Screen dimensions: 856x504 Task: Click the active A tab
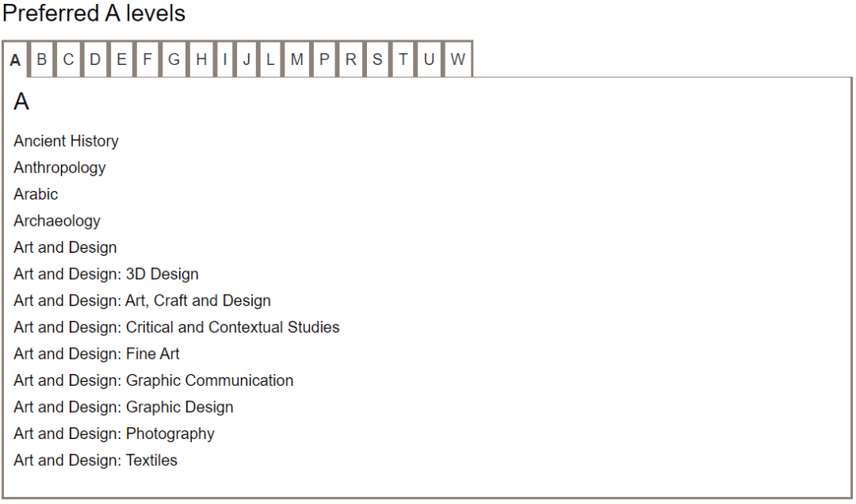pyautogui.click(x=15, y=60)
